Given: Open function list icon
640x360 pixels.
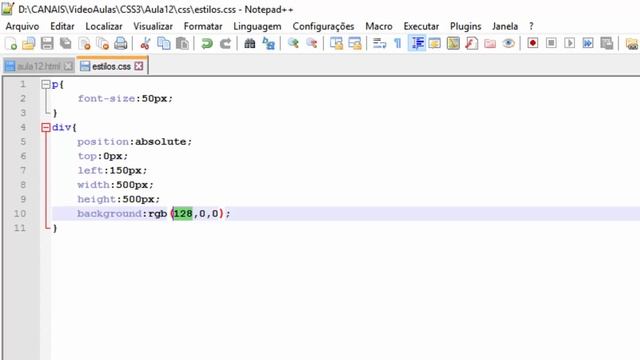Looking at the screenshot, I should (x=471, y=43).
